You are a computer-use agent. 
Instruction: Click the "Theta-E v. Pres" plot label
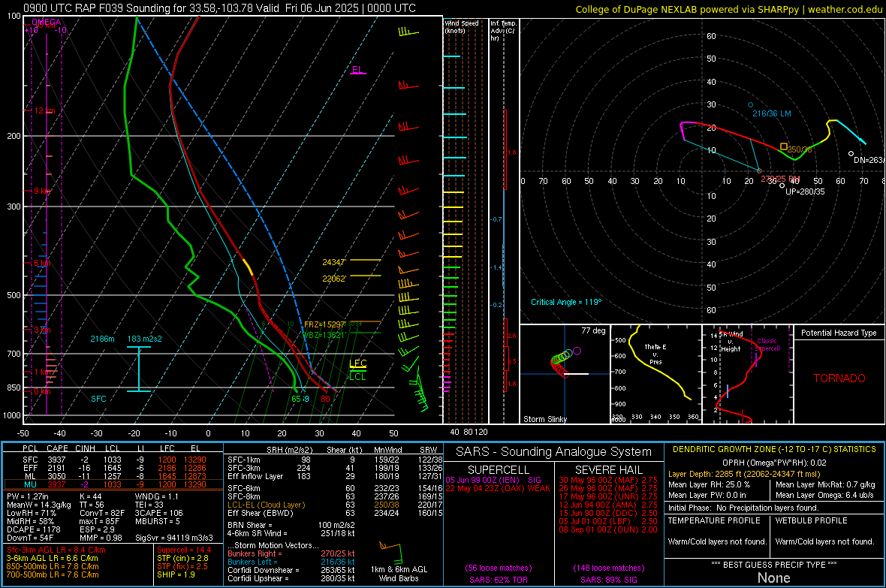(655, 354)
